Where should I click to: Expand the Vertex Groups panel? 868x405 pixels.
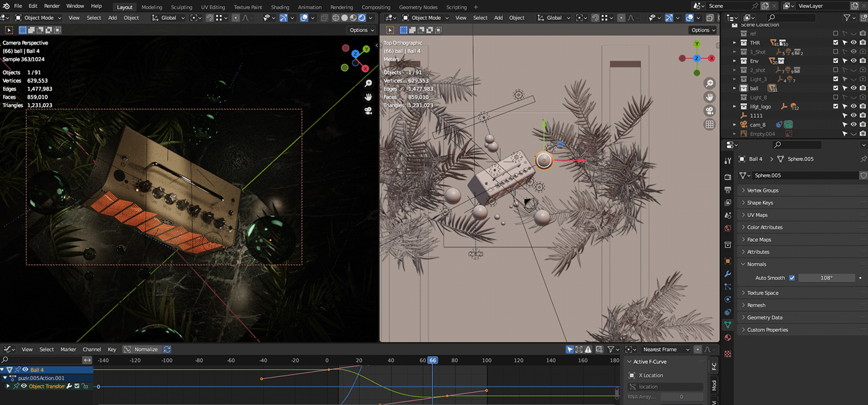(763, 190)
